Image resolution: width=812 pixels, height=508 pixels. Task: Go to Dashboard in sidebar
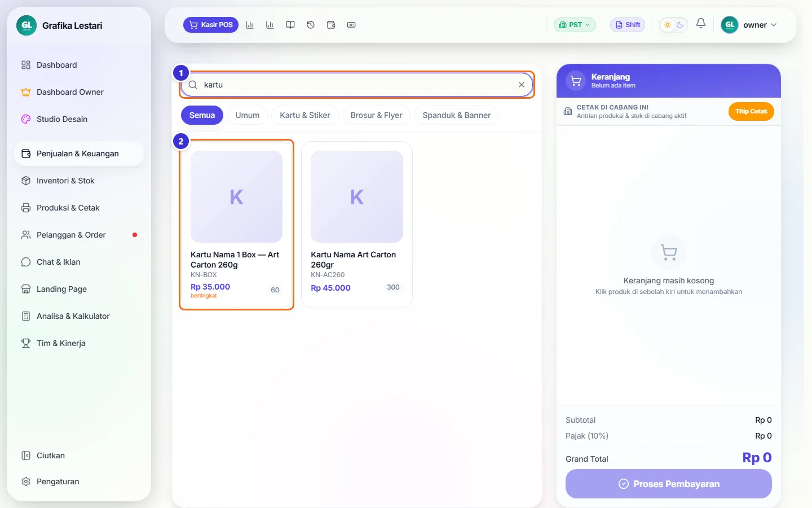79,65
